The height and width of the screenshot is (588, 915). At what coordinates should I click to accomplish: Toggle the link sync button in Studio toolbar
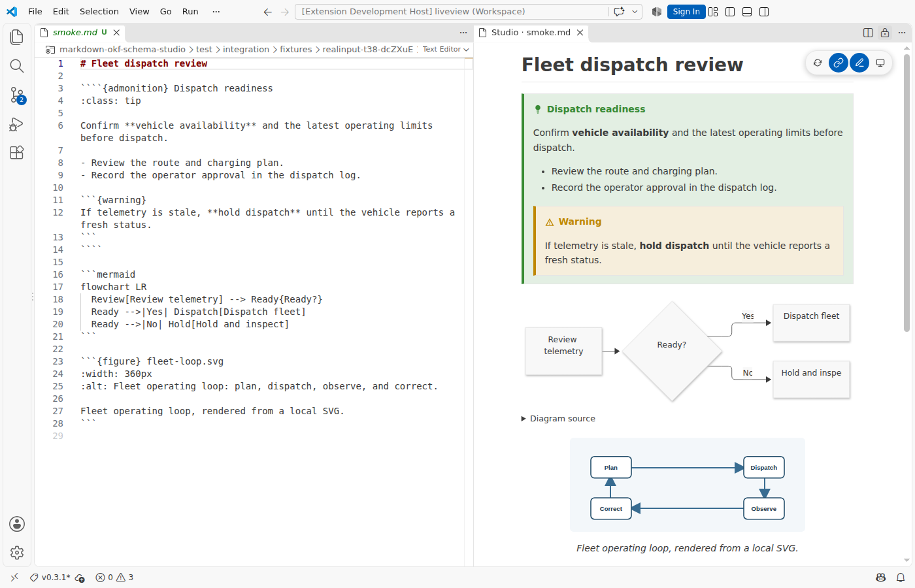tap(839, 63)
